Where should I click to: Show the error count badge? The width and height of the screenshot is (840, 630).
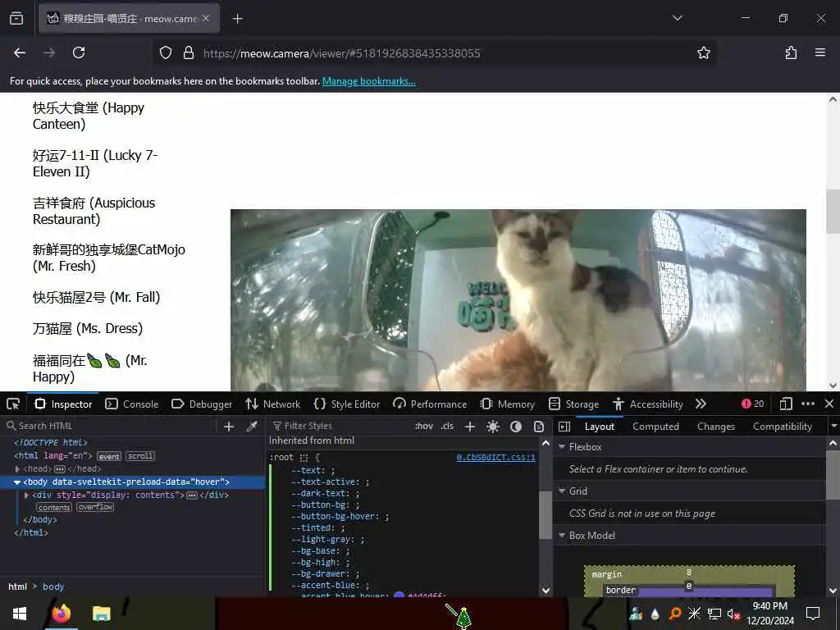point(753,404)
